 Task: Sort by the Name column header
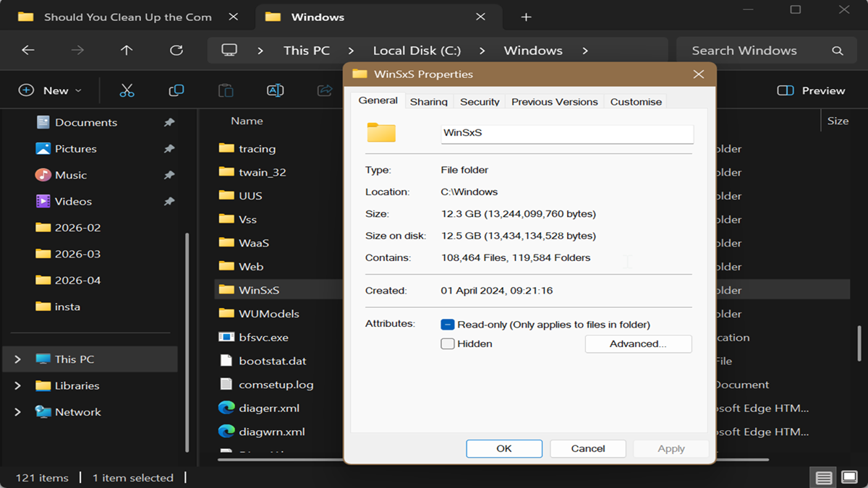[x=247, y=121]
